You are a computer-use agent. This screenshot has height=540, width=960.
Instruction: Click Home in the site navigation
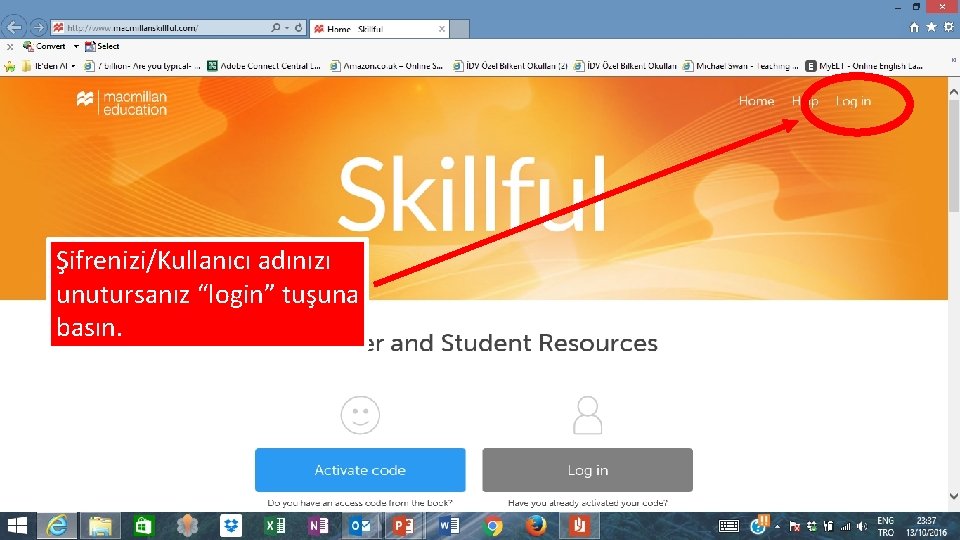(x=756, y=101)
